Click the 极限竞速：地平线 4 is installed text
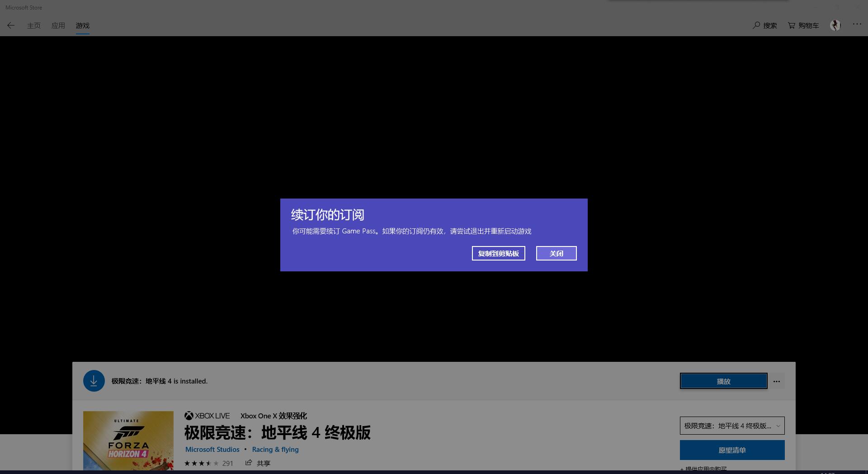Image resolution: width=868 pixels, height=474 pixels. [160, 381]
